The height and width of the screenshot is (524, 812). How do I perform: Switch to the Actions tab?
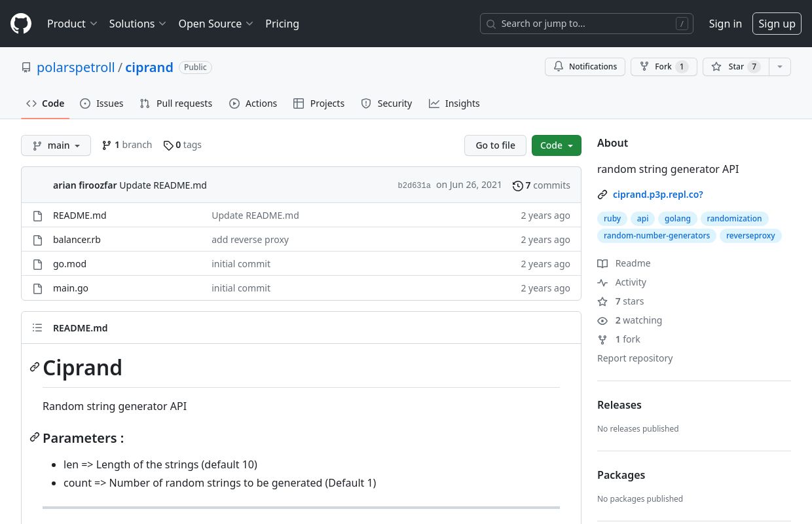tap(253, 103)
